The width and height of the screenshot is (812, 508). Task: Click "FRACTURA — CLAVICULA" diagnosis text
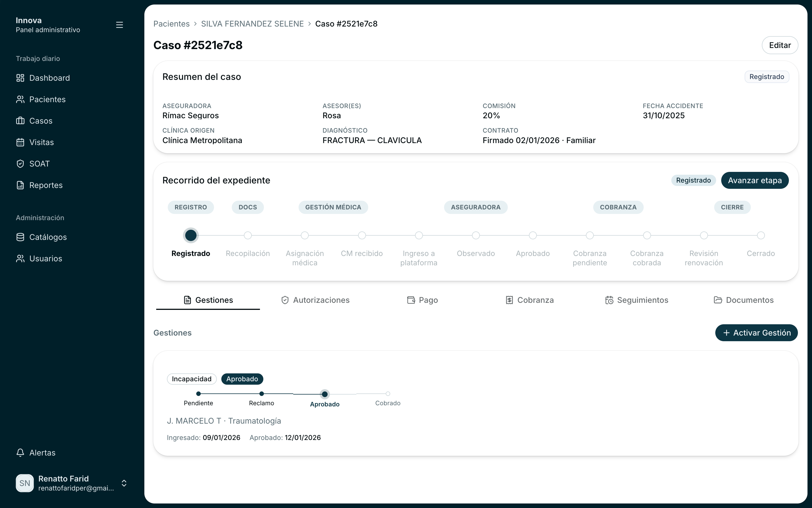tap(372, 141)
